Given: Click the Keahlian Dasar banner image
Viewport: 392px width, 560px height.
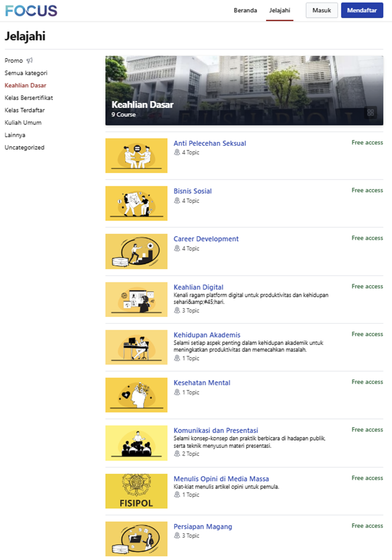Looking at the screenshot, I should click(x=244, y=90).
